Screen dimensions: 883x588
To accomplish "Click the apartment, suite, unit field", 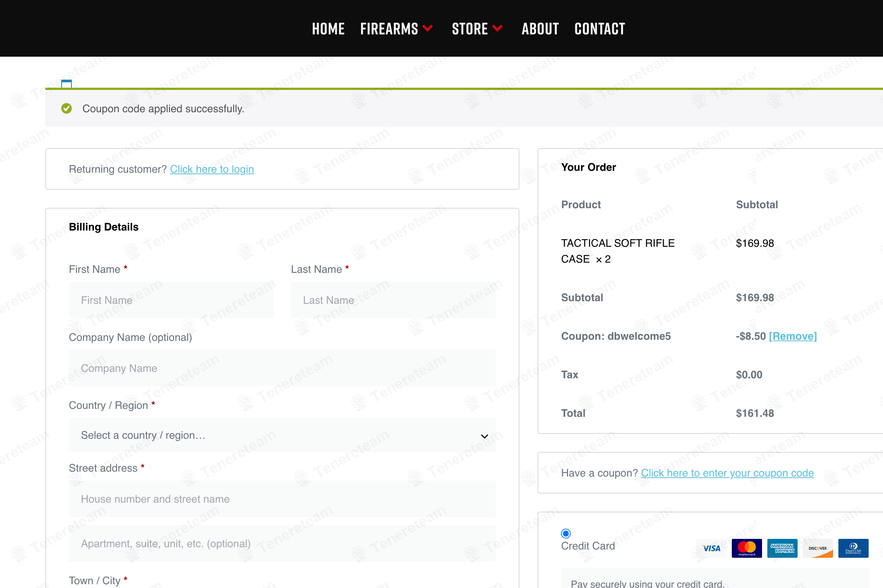I will coord(282,543).
